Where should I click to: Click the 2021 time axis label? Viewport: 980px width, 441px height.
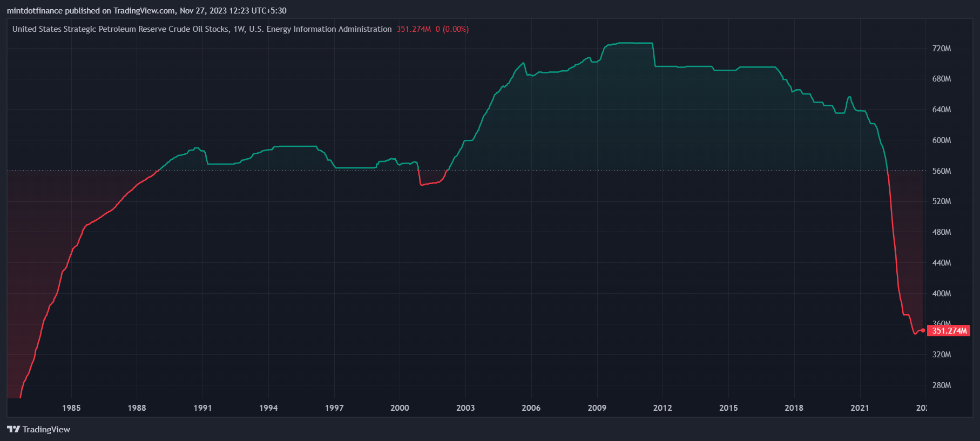(x=860, y=408)
